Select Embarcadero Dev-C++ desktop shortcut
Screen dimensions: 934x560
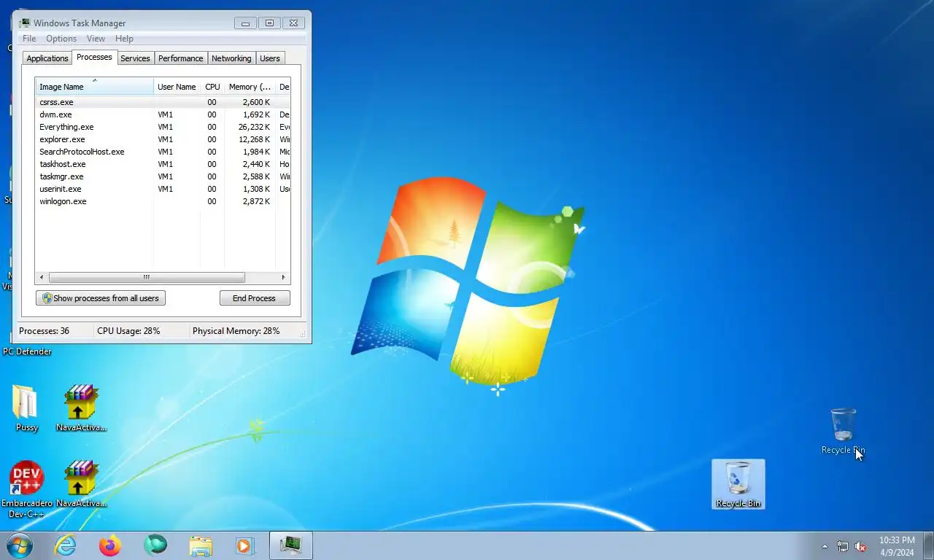pos(27,489)
